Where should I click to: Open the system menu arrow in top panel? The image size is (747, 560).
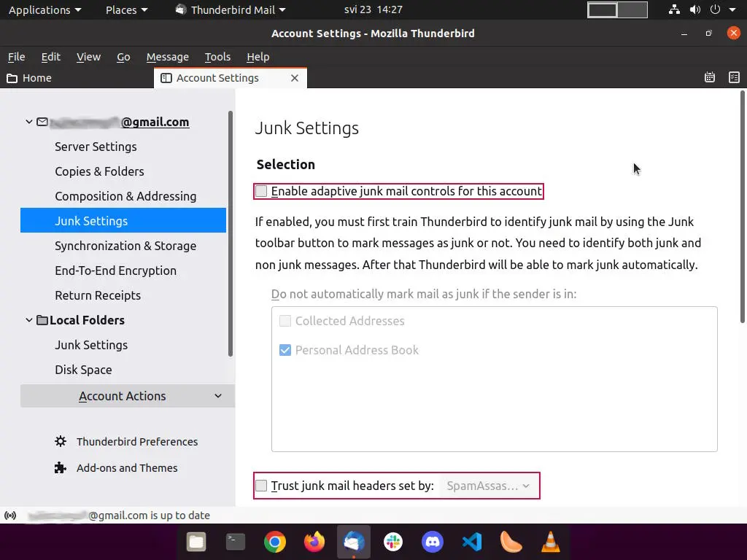point(732,9)
